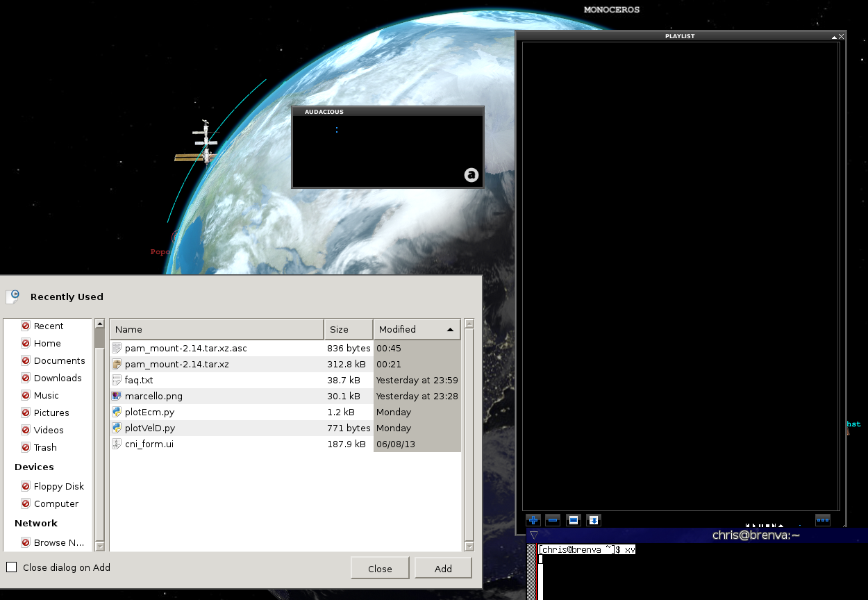
Task: Click the sidebar scrollbar up arrow
Action: click(99, 323)
